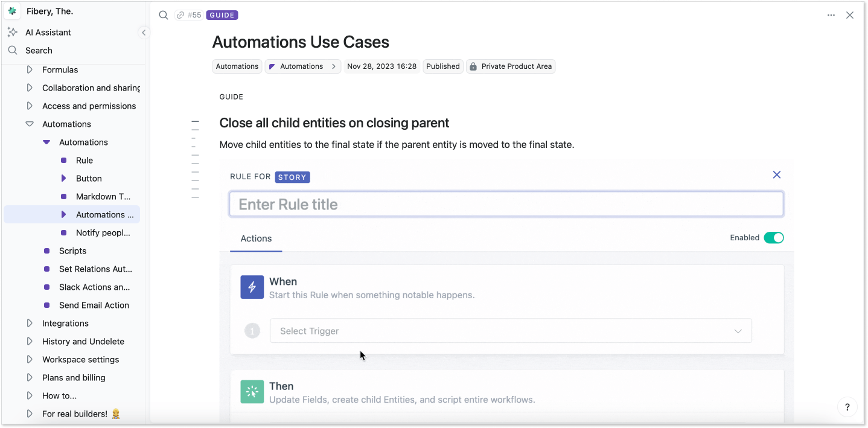Expand the How to... section
This screenshot has height=428, width=868.
pos(30,396)
